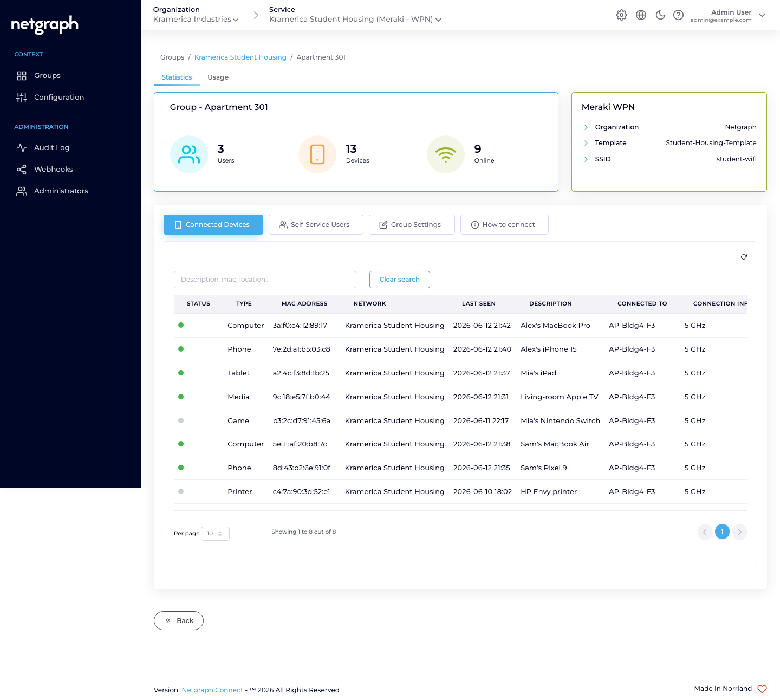Screen dimensions: 780x700
Task: Click Alex's iPhone 15 description
Action: coord(549,349)
